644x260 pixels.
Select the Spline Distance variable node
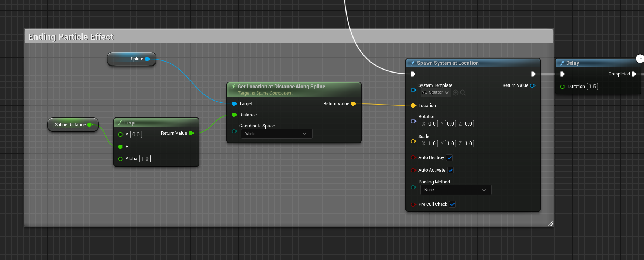(73, 125)
